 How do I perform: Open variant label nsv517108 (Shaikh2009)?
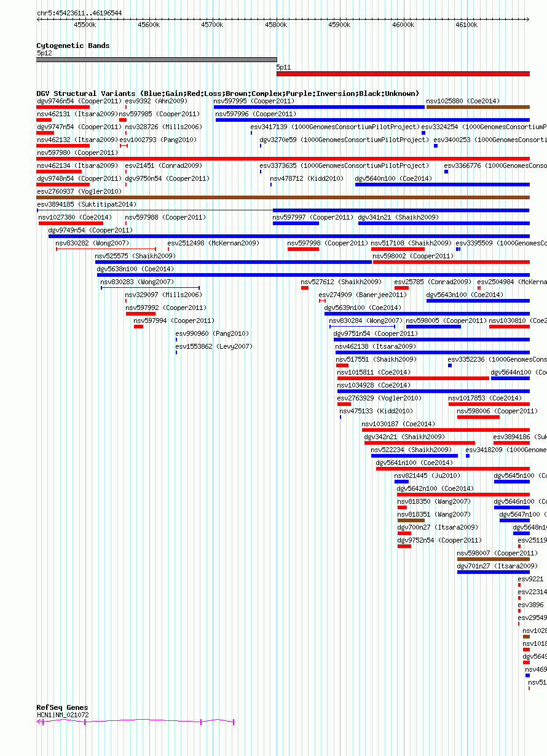(411, 243)
